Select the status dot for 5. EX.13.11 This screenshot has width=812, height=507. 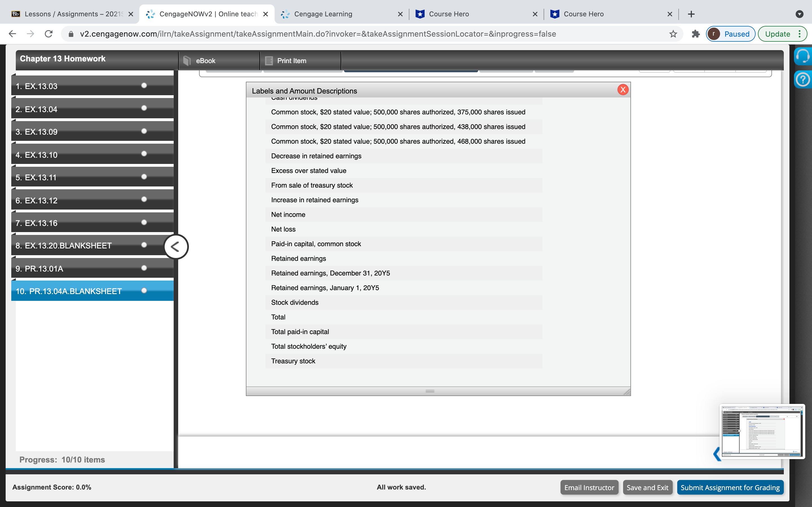tap(144, 177)
